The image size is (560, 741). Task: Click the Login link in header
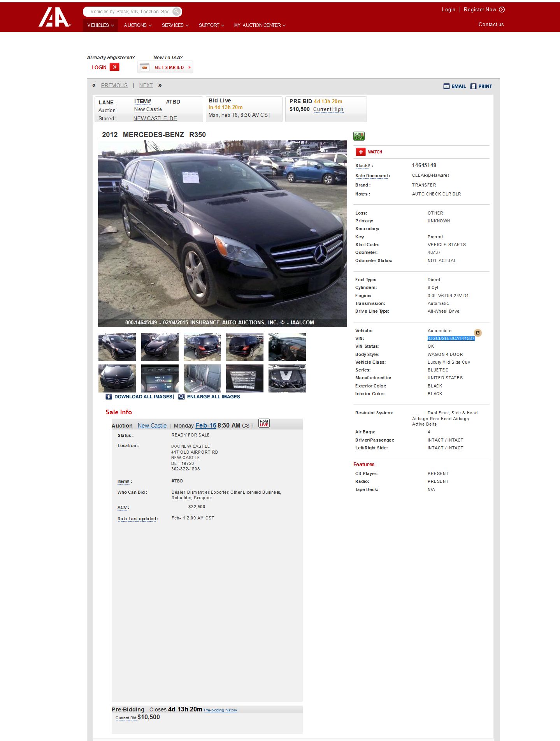point(448,10)
